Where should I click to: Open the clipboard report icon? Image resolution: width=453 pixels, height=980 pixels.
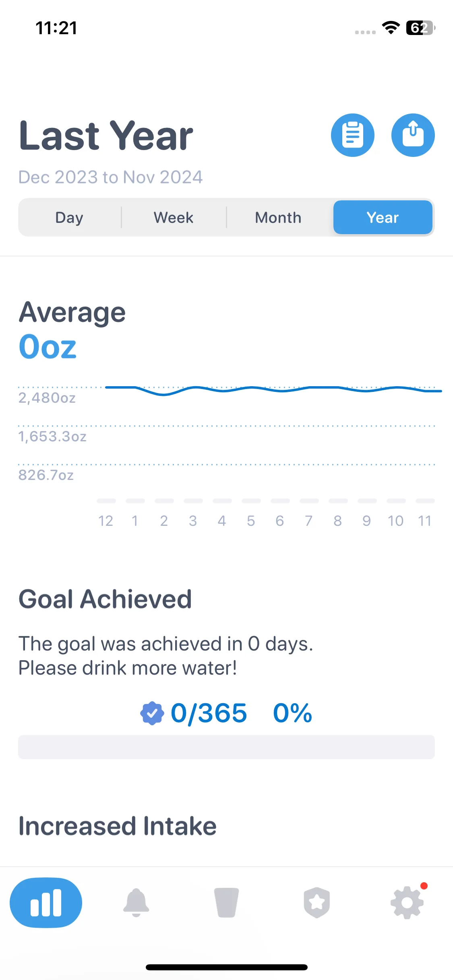point(352,135)
